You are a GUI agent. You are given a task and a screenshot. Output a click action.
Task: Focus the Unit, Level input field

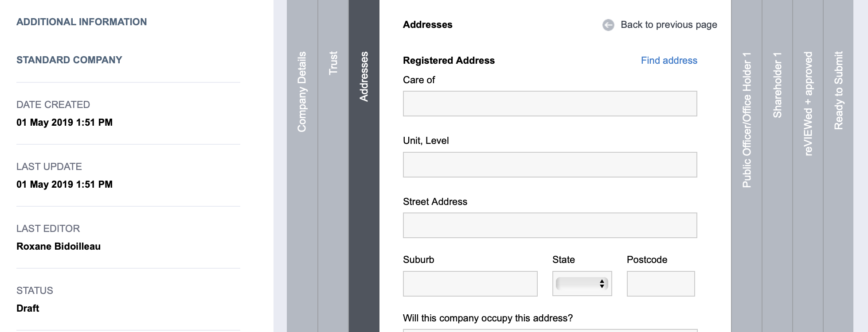(x=550, y=164)
